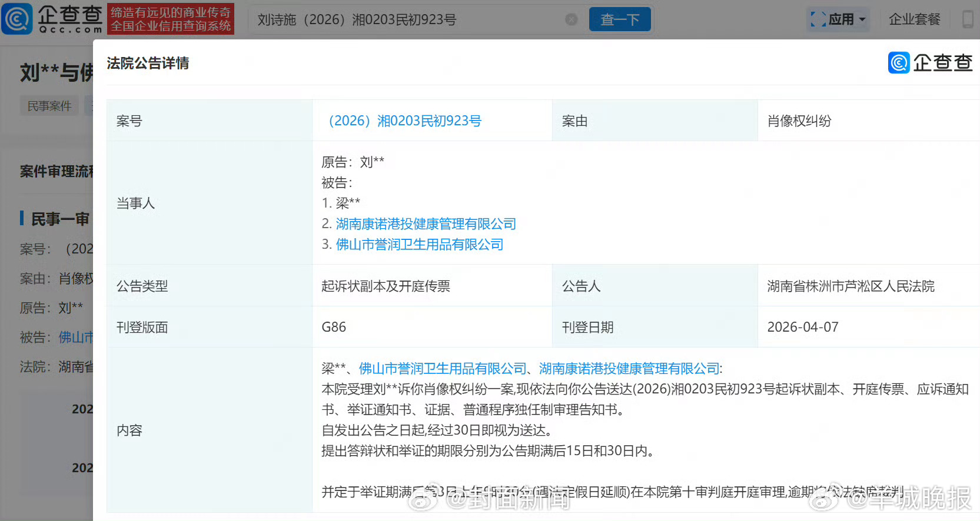
Task: Select text 提出答辩状和举证的期限 line
Action: [x=488, y=451]
